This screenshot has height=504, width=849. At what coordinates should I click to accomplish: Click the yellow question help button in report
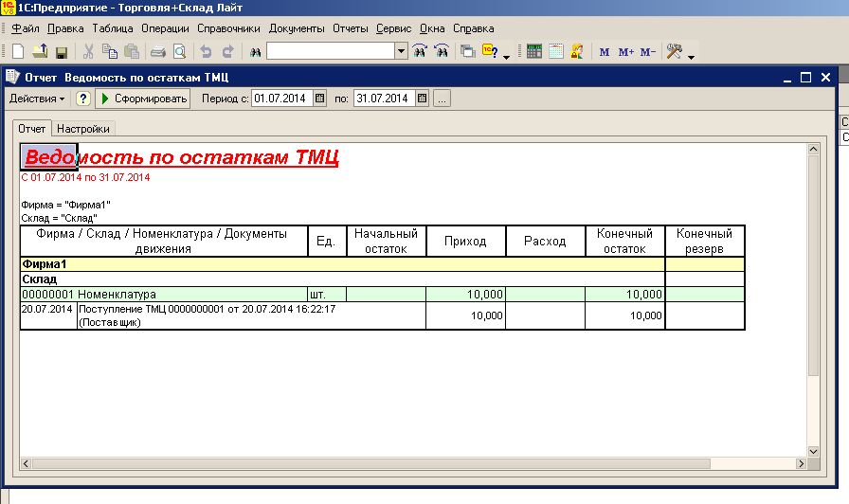point(82,99)
